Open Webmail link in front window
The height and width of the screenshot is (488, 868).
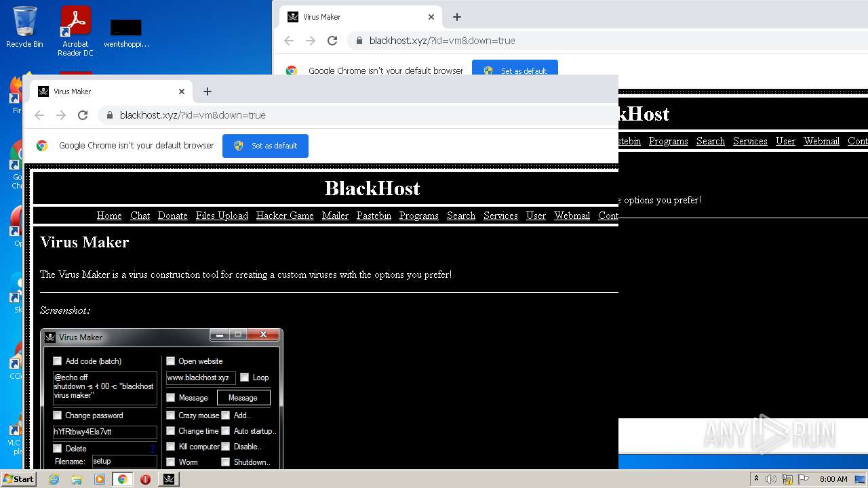572,216
